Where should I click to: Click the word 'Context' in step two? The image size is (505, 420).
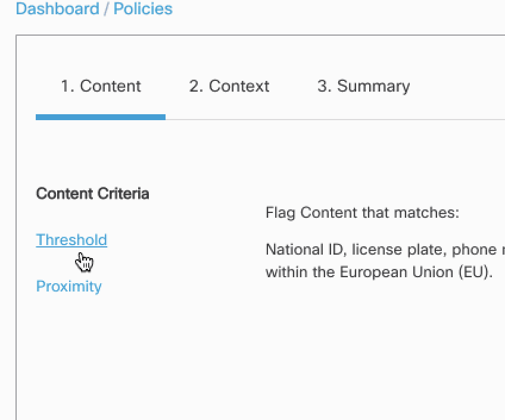tap(239, 86)
